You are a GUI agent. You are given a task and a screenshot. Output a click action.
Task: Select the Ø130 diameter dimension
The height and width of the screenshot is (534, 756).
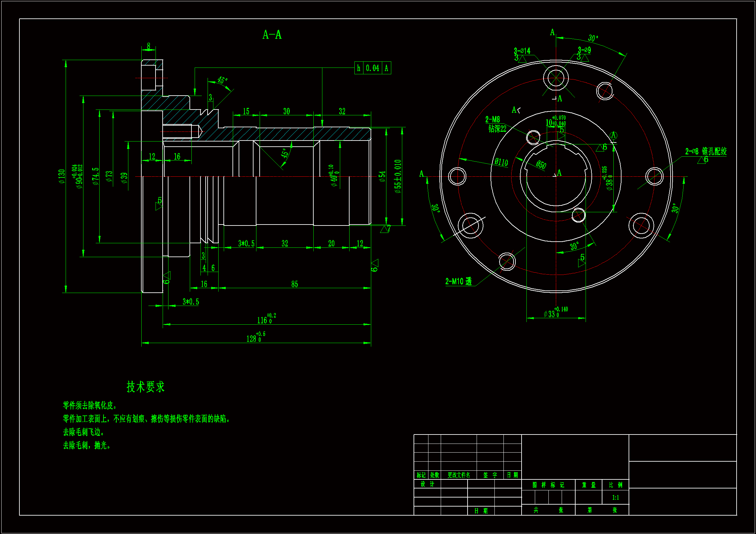(x=62, y=177)
